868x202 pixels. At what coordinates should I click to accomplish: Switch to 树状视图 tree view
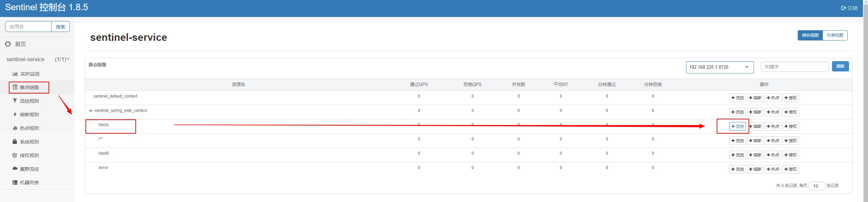tap(810, 35)
